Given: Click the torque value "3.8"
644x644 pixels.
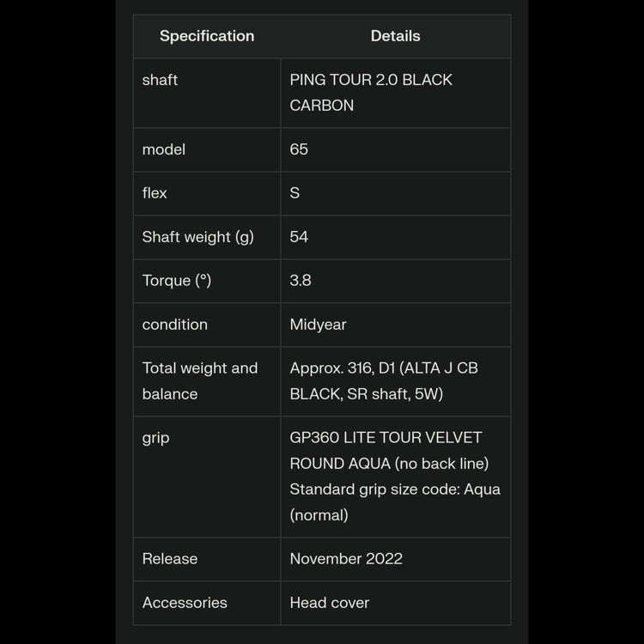Looking at the screenshot, I should point(301,281).
